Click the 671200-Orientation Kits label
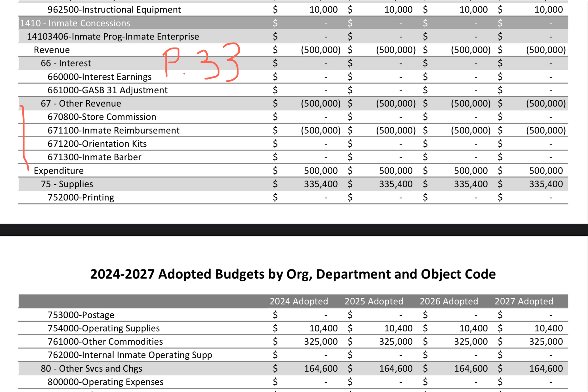 pyautogui.click(x=97, y=144)
